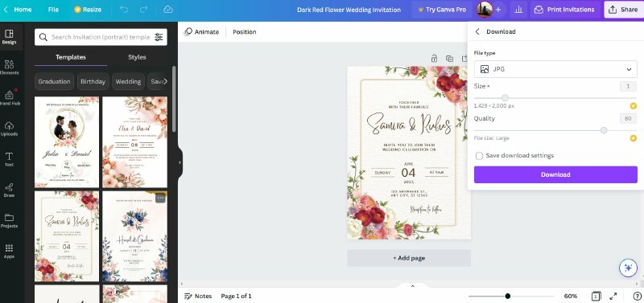
Task: Open template card more options dots
Action: (x=160, y=198)
